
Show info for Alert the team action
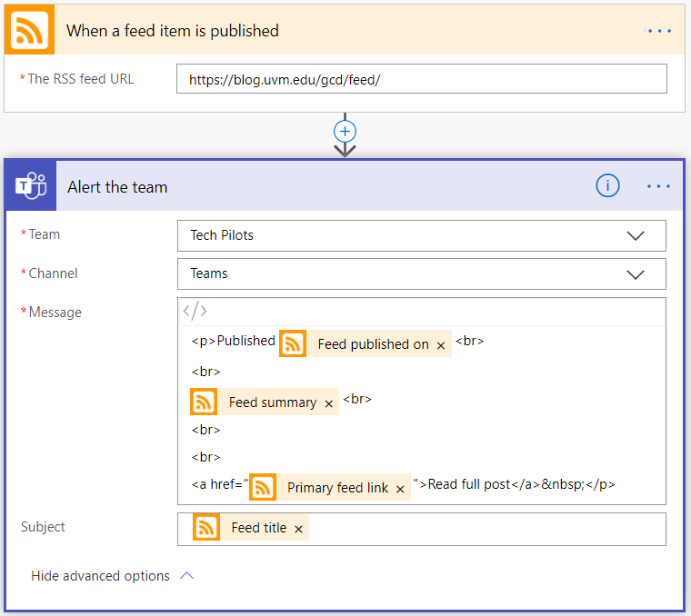607,186
